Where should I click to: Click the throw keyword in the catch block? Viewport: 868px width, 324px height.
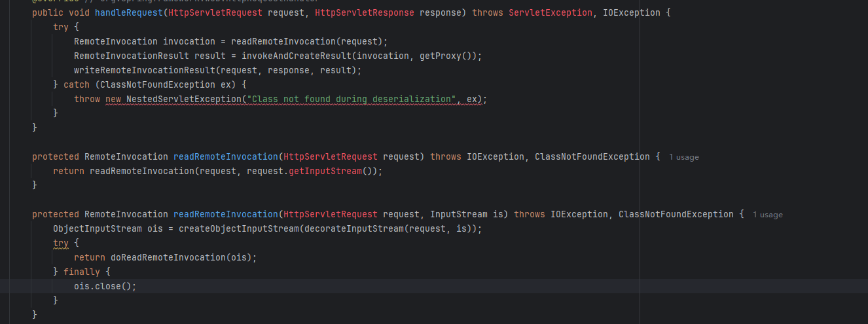pos(87,99)
